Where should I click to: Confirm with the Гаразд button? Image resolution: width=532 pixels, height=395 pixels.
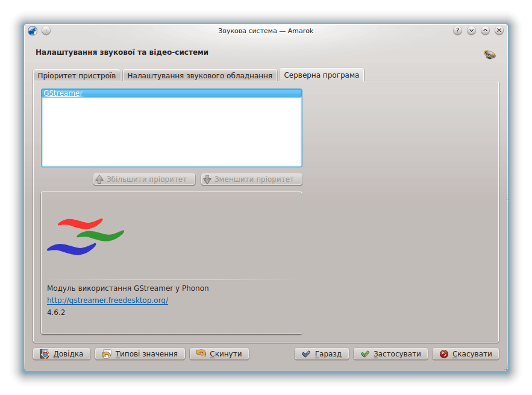(322, 354)
